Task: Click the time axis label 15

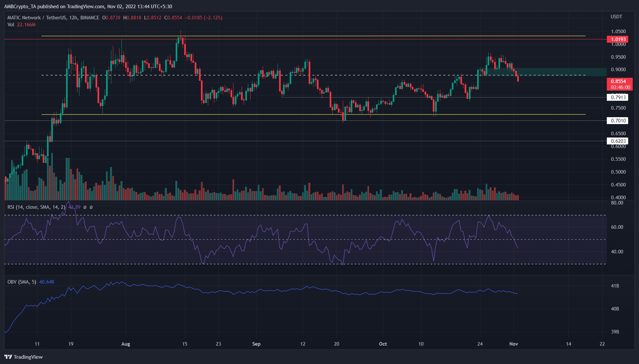Action: coord(185,344)
